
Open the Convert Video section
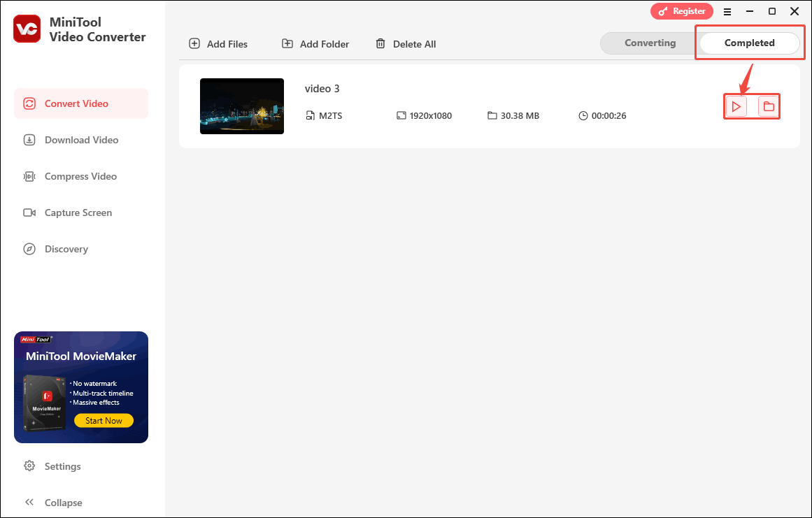(x=81, y=103)
